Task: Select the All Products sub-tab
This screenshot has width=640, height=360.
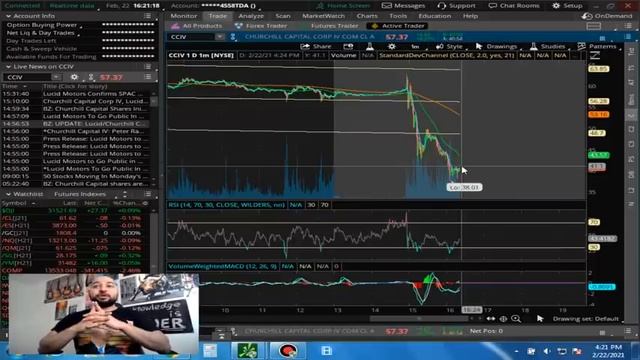Action: (197, 26)
